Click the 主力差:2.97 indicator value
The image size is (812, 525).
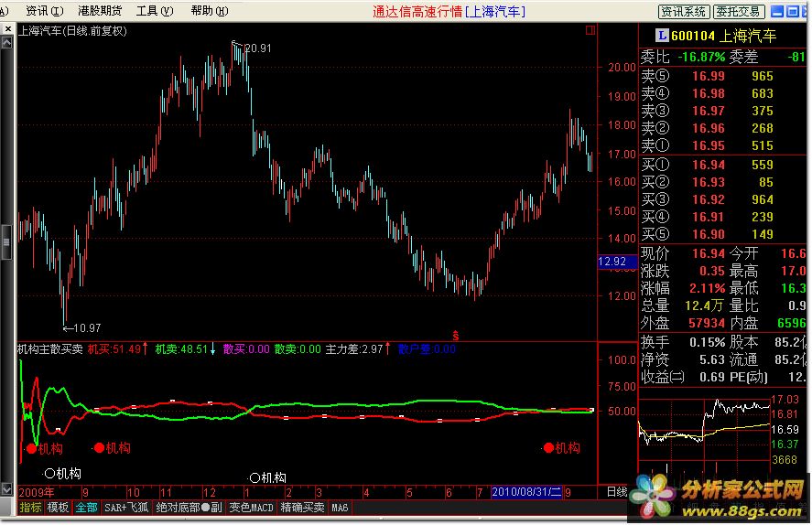(358, 349)
